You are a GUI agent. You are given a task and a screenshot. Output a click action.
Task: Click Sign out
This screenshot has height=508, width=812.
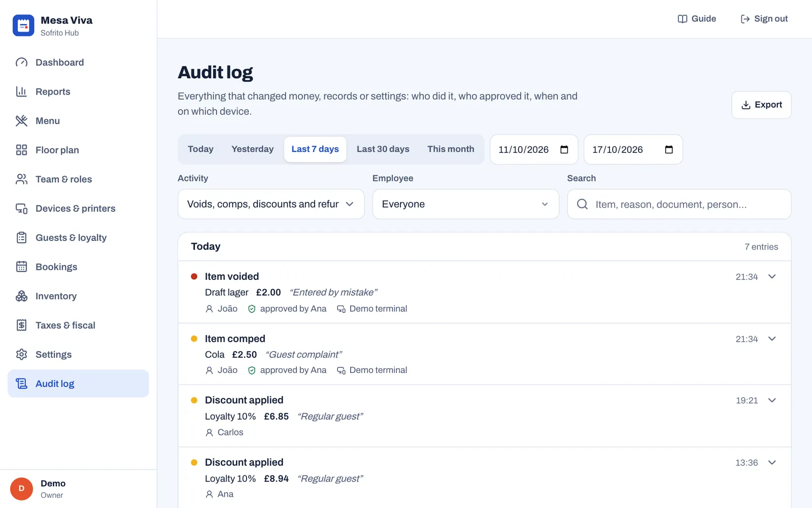click(x=764, y=19)
